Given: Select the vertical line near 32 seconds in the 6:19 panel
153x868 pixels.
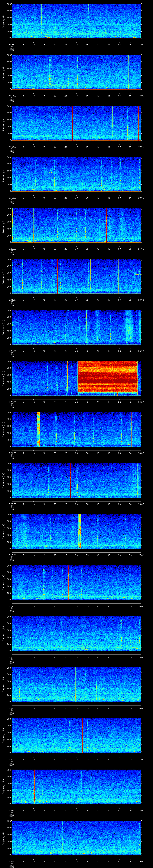Looking at the screenshot, I should pos(82,174).
